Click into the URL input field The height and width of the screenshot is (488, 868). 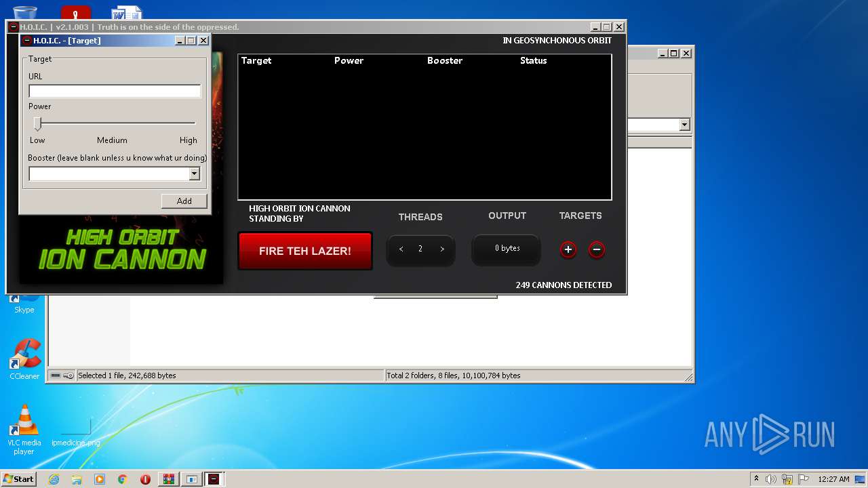click(x=115, y=91)
